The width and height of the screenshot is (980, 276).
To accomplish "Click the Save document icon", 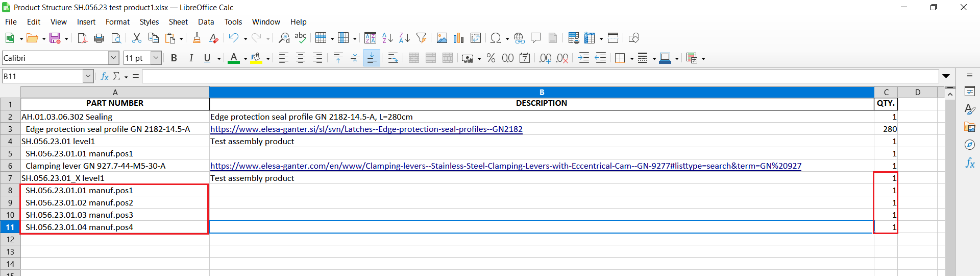I will [55, 38].
